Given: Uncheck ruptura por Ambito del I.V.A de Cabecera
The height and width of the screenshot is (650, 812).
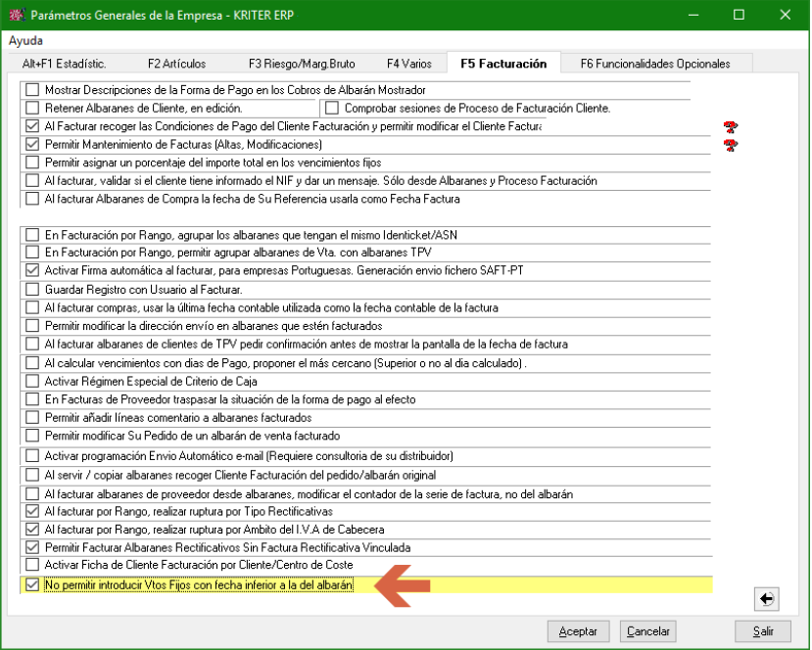Looking at the screenshot, I should coord(32,530).
